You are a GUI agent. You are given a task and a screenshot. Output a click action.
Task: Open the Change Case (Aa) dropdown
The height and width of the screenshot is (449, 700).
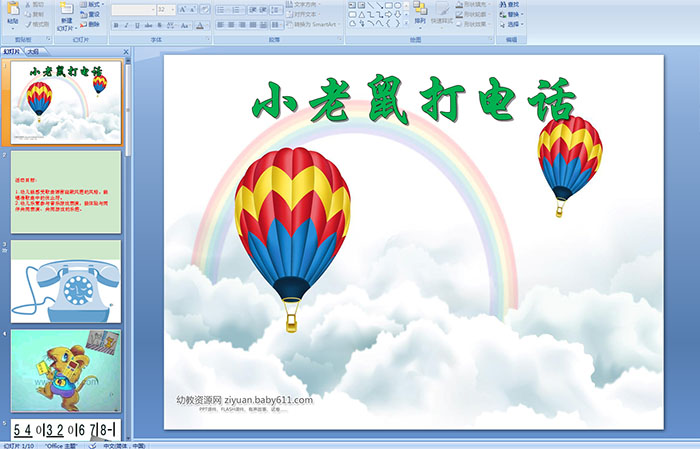pos(185,25)
